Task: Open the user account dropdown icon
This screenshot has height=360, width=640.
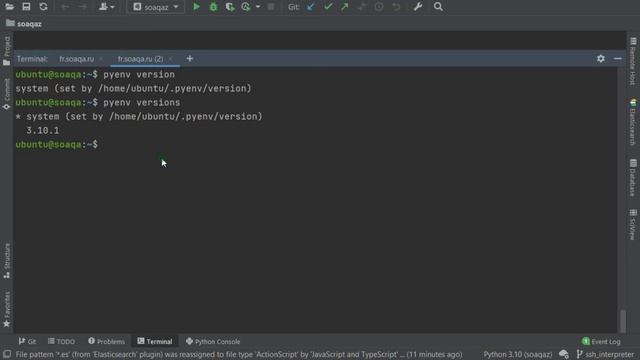Action: pos(107,7)
